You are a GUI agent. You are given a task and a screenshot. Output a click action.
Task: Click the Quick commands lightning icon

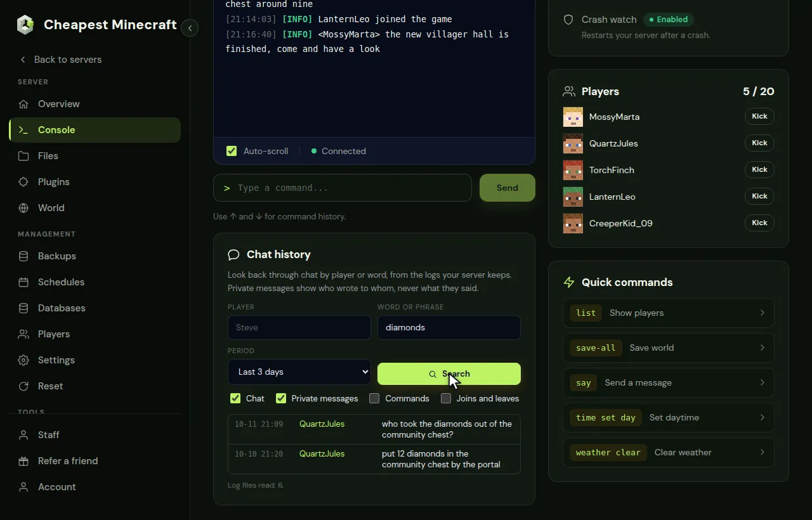[569, 282]
